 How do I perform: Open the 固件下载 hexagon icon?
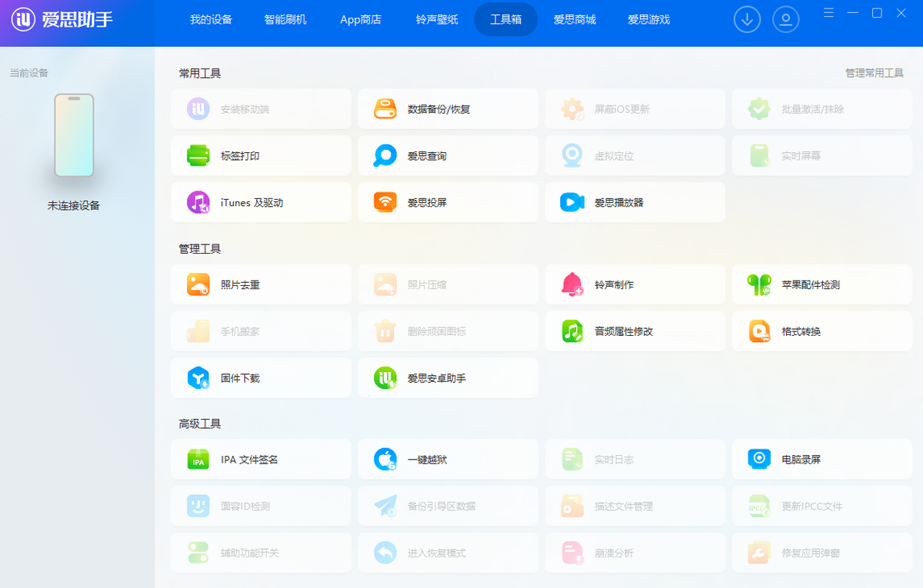(198, 378)
